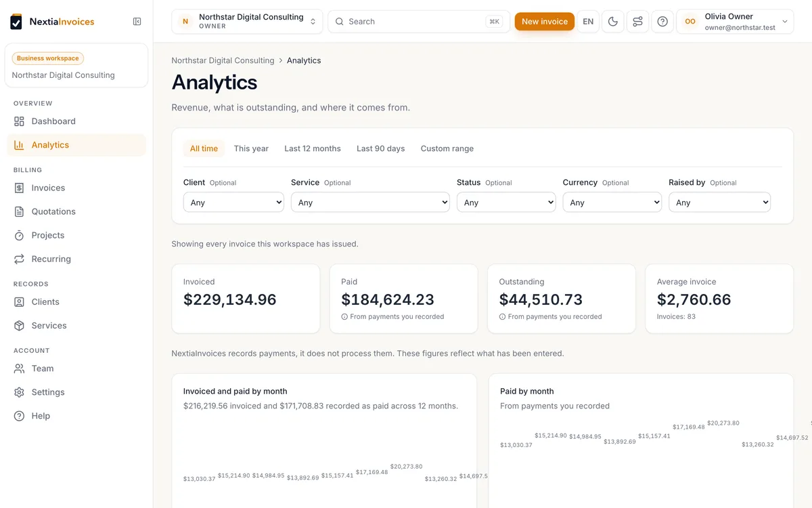Open the Northstar Digital Consulting workspace switcher
The width and height of the screenshot is (812, 508).
pyautogui.click(x=247, y=22)
